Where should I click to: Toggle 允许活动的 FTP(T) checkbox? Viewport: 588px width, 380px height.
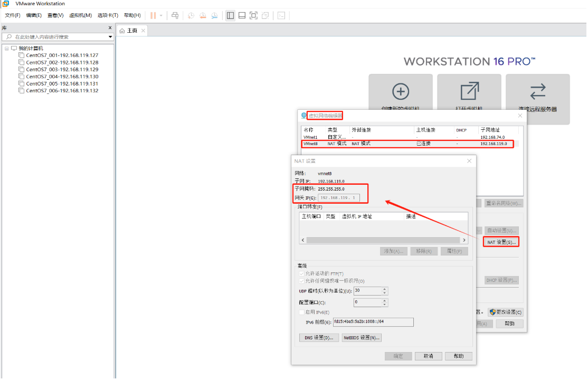click(x=301, y=274)
